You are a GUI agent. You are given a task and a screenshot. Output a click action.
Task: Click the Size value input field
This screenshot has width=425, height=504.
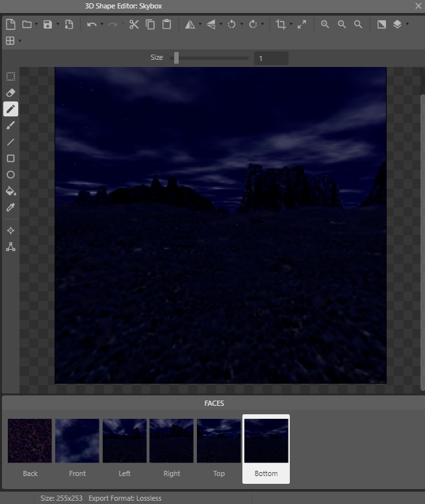271,58
